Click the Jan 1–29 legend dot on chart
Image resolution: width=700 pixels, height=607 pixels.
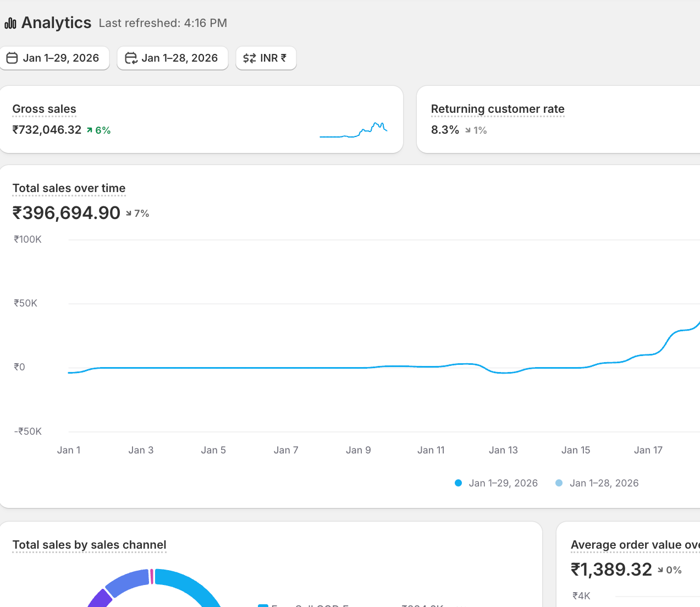point(458,483)
